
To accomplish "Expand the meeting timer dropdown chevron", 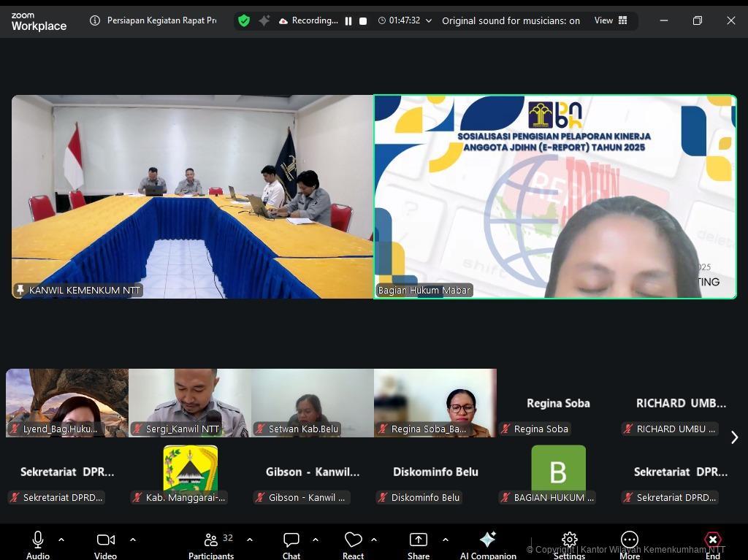I will [429, 21].
